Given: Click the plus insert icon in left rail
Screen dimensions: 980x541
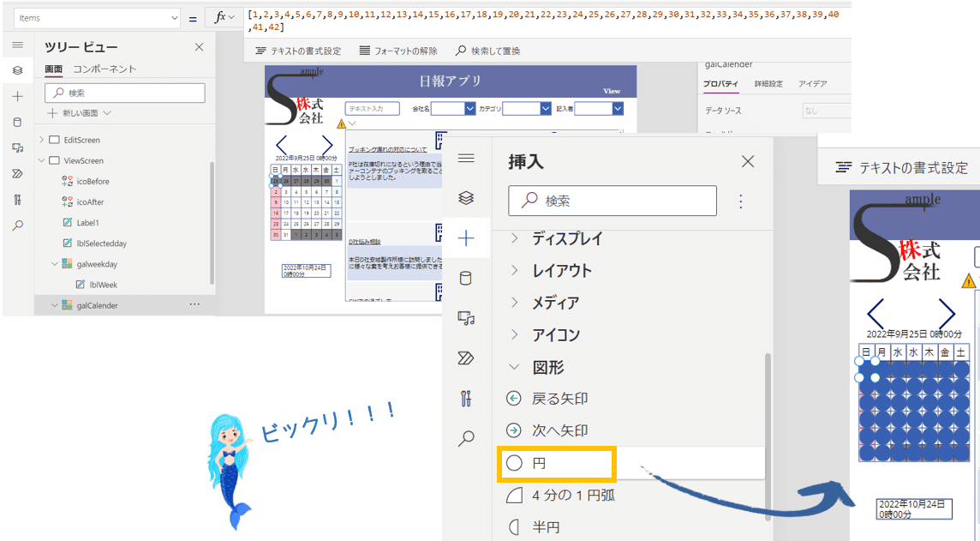Looking at the screenshot, I should pyautogui.click(x=17, y=96).
